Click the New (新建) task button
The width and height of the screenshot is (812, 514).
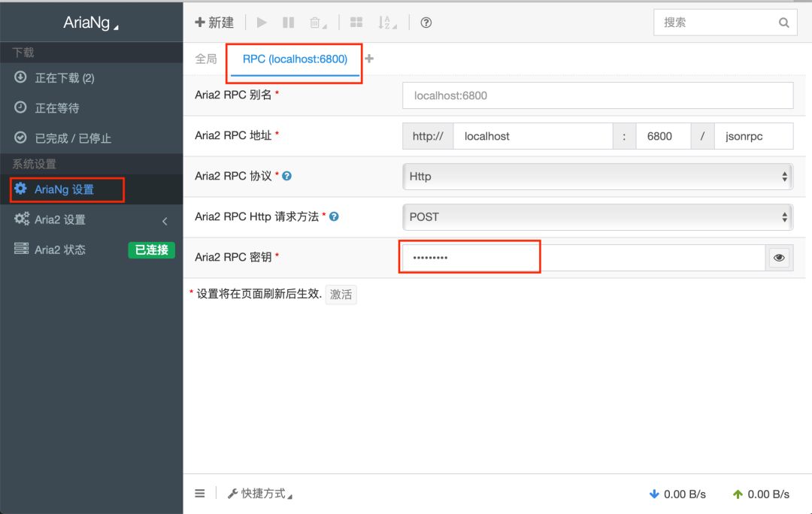point(214,23)
